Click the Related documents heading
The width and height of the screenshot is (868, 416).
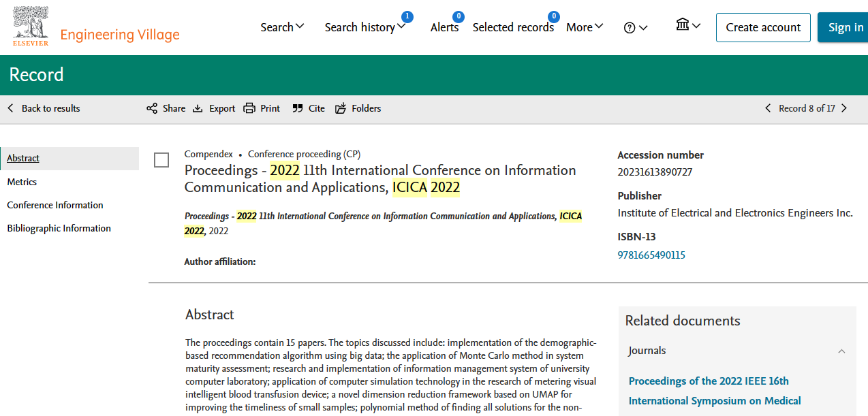click(x=683, y=321)
